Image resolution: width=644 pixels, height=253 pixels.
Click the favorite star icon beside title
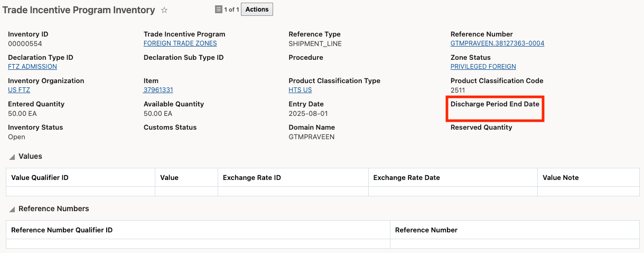[164, 10]
